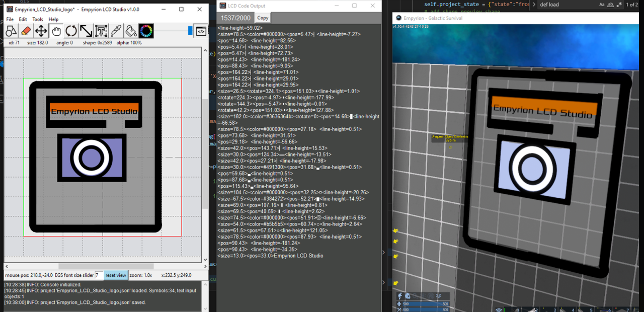Select the Eyedropper color picker tool

click(x=116, y=31)
